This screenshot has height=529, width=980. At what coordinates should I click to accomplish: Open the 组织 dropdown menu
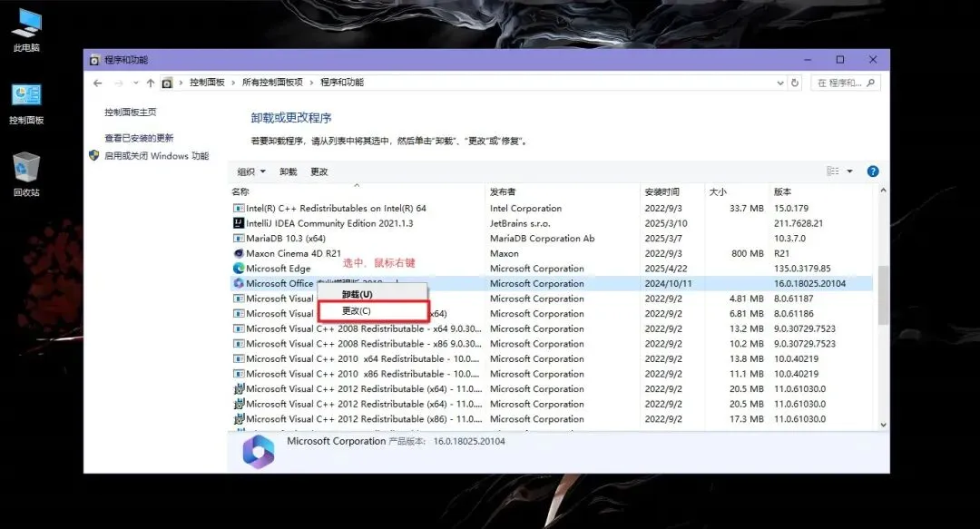tap(251, 171)
